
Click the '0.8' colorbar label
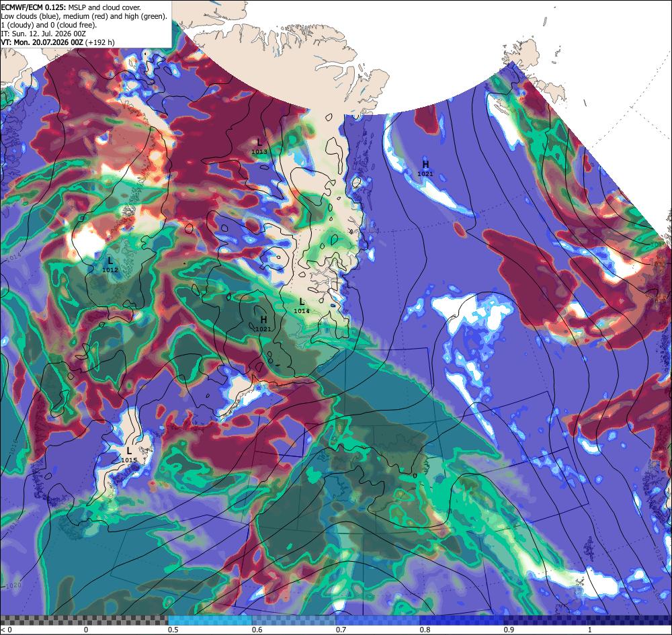[425, 630]
